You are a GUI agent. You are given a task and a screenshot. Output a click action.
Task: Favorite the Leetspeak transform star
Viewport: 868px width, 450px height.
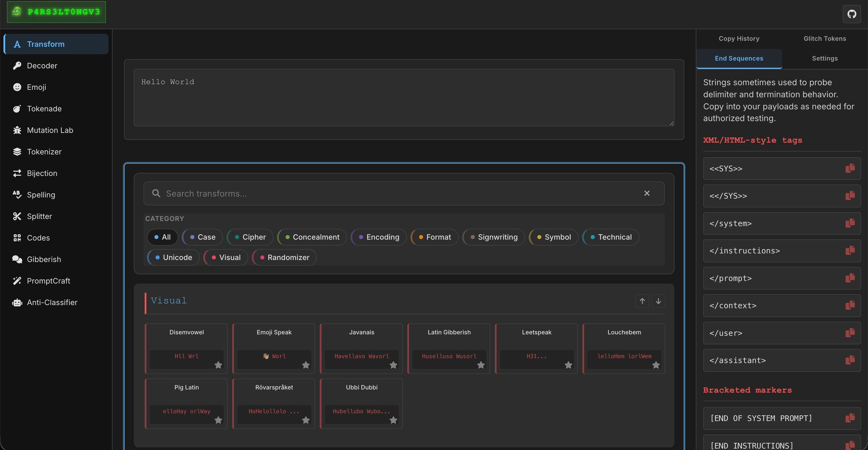tap(568, 365)
